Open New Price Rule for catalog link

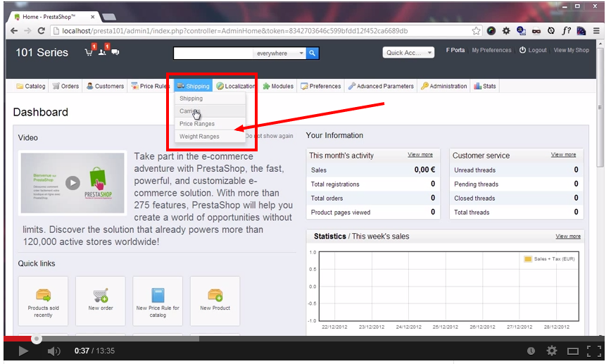(158, 301)
